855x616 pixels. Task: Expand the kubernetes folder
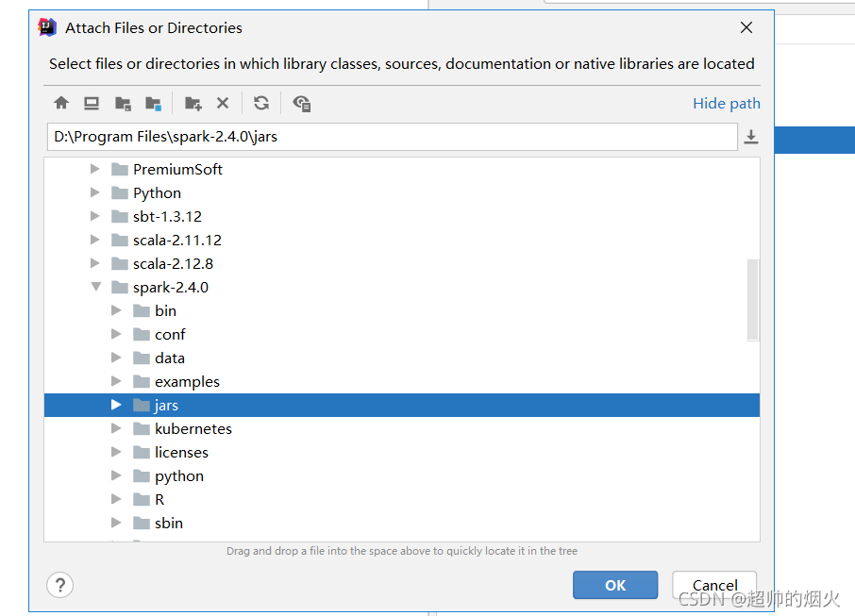pos(116,428)
